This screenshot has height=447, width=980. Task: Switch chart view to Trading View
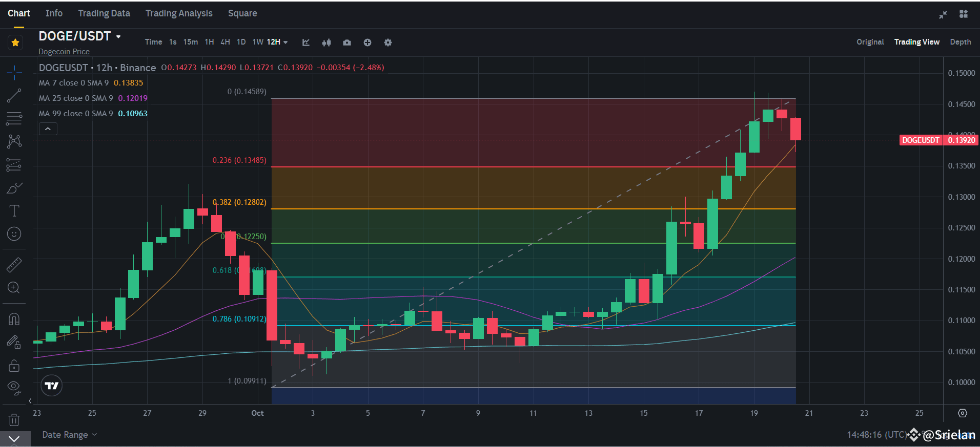point(917,42)
